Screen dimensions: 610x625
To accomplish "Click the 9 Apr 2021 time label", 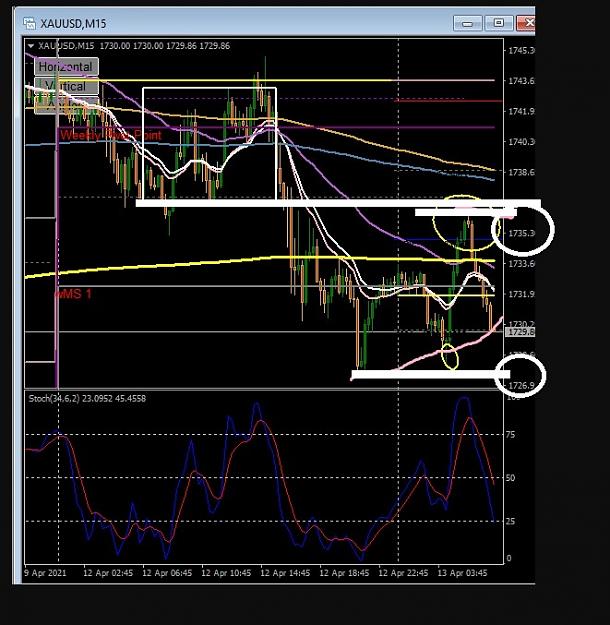I will pyautogui.click(x=45, y=573).
